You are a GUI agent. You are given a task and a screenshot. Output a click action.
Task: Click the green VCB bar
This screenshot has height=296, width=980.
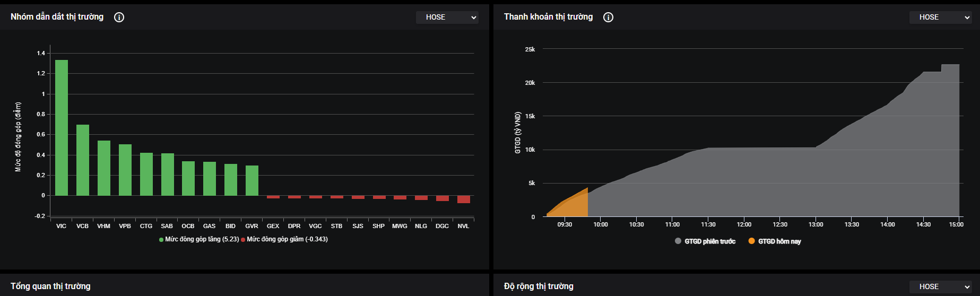point(83,160)
